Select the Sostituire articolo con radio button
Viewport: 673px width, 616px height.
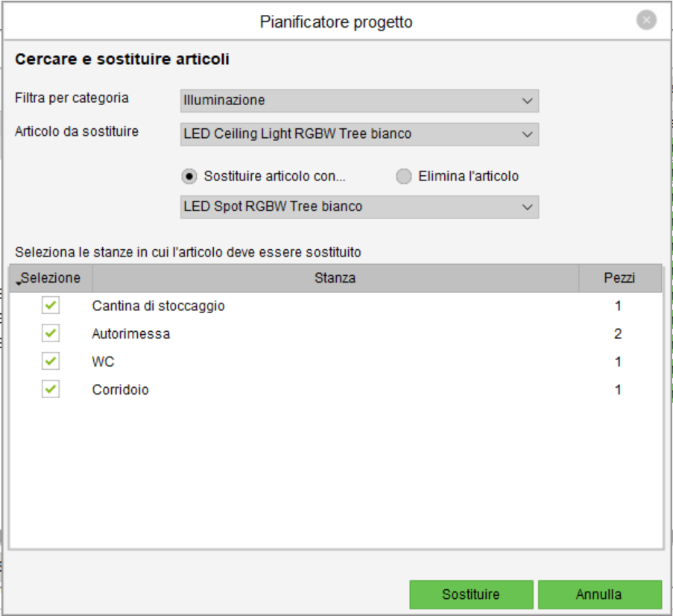[x=190, y=177]
